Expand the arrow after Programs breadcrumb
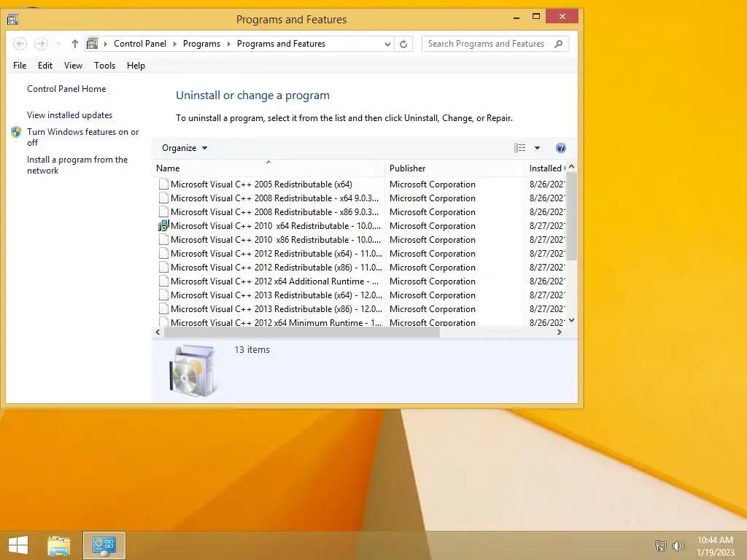 [228, 44]
